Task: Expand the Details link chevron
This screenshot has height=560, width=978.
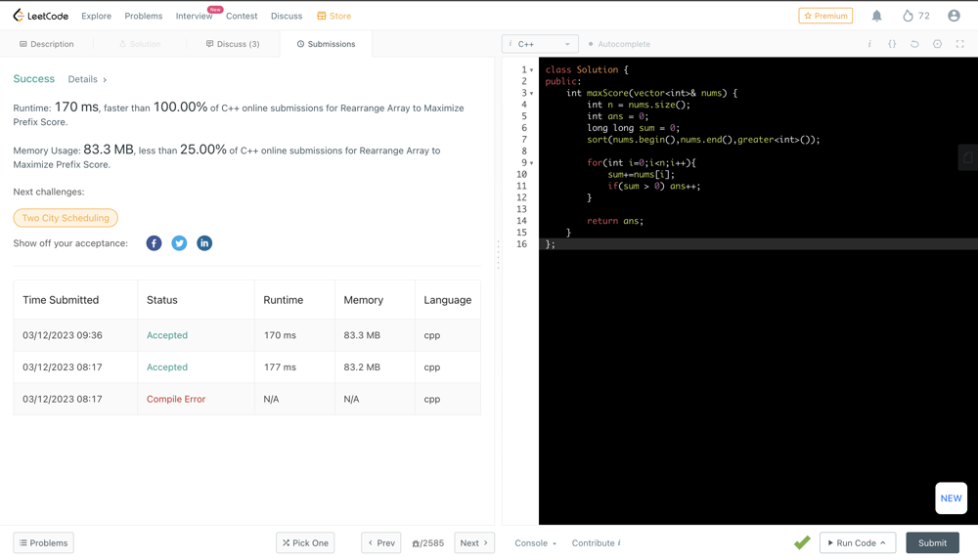Action: pyautogui.click(x=105, y=80)
